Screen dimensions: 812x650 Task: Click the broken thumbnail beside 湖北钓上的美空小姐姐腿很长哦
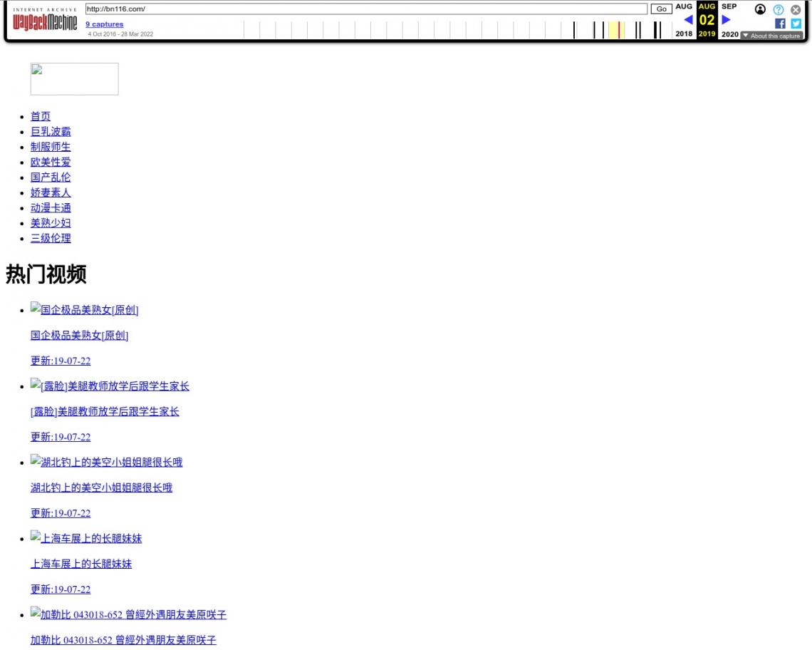pos(35,460)
